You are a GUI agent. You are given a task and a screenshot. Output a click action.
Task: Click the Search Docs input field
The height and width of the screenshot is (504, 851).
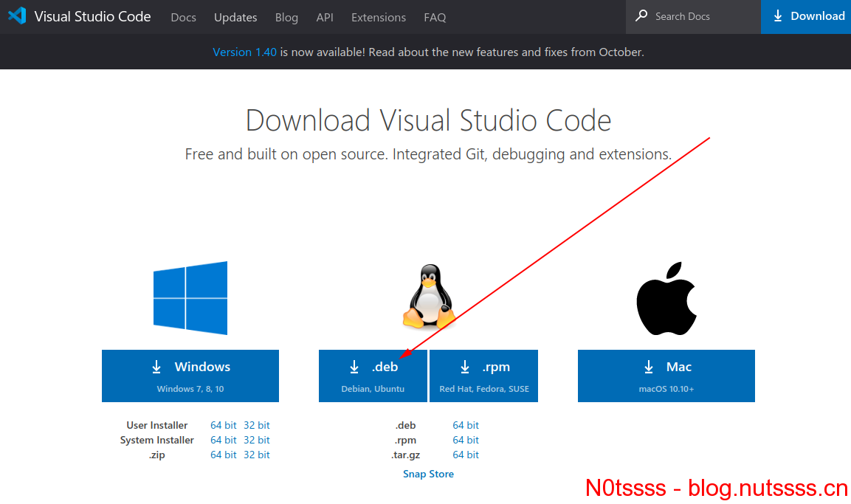(694, 17)
